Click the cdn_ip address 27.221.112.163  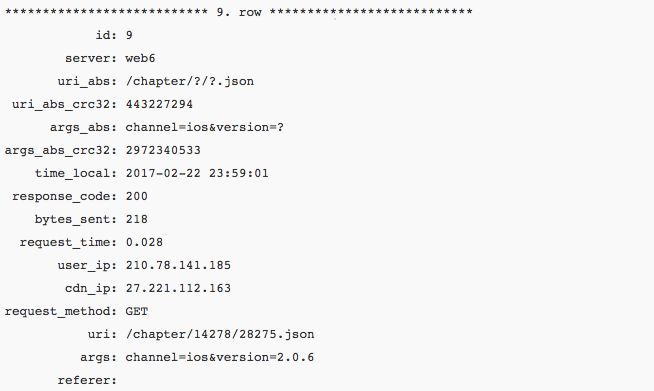[x=178, y=288]
